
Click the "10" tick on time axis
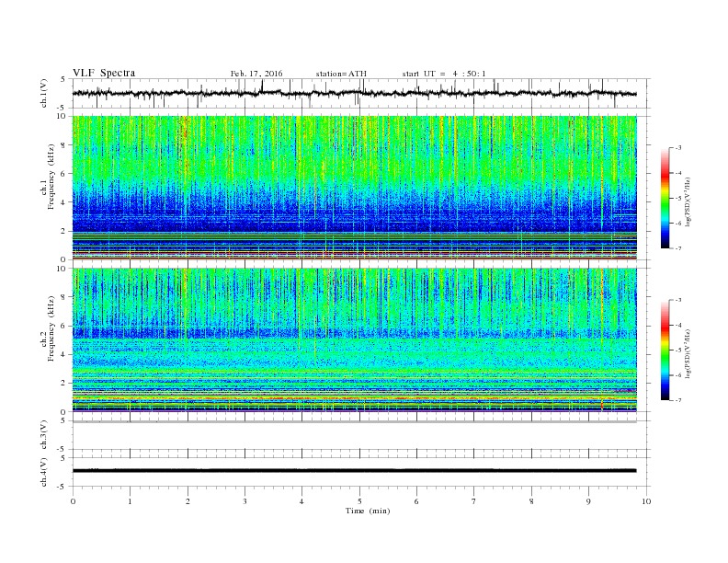click(x=646, y=501)
